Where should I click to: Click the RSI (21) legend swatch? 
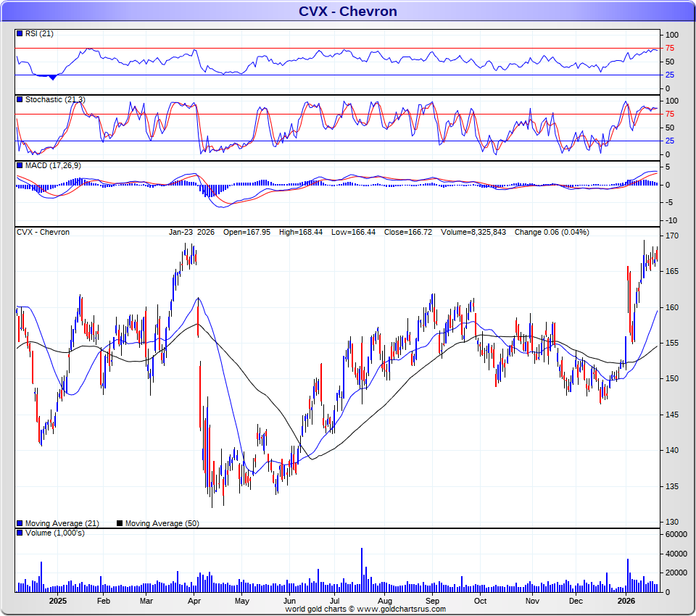pyautogui.click(x=20, y=33)
